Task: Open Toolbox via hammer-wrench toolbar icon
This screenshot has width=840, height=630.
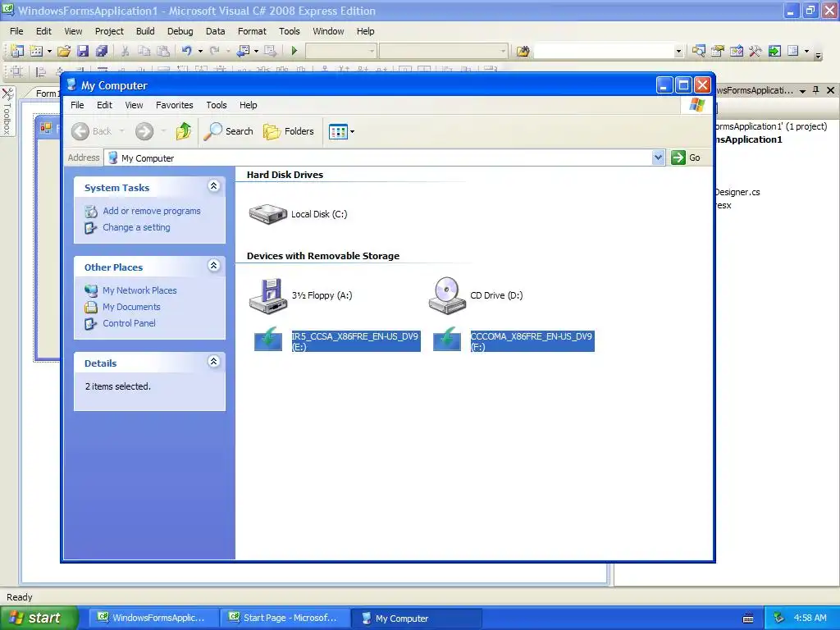Action: click(x=756, y=51)
